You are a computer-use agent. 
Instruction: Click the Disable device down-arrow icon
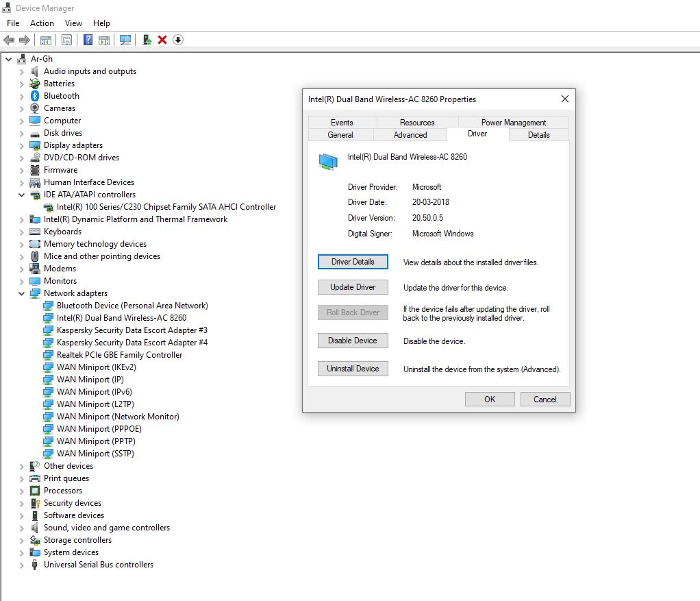point(178,40)
